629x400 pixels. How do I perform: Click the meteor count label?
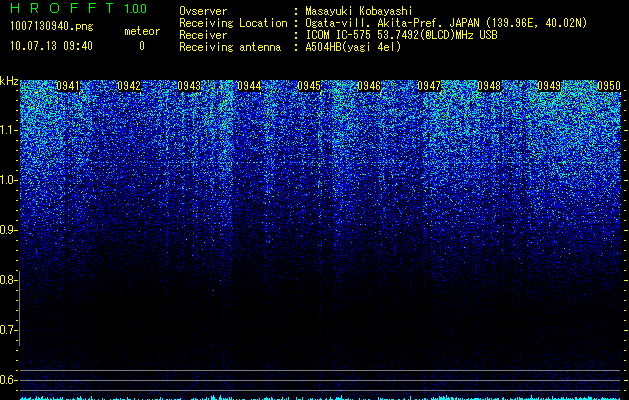pyautogui.click(x=142, y=31)
